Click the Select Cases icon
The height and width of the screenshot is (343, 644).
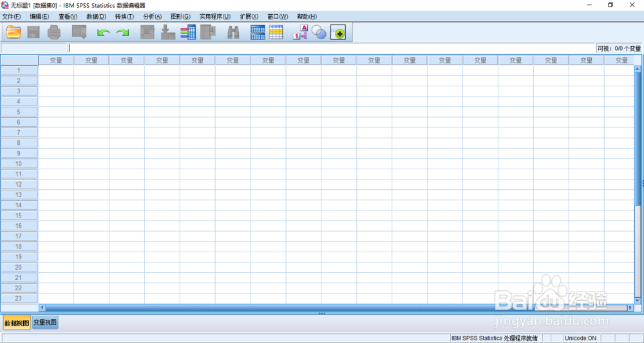click(276, 32)
